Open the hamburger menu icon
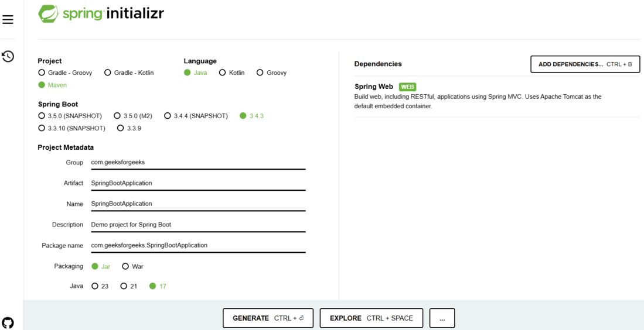This screenshot has height=330, width=644. 8,20
